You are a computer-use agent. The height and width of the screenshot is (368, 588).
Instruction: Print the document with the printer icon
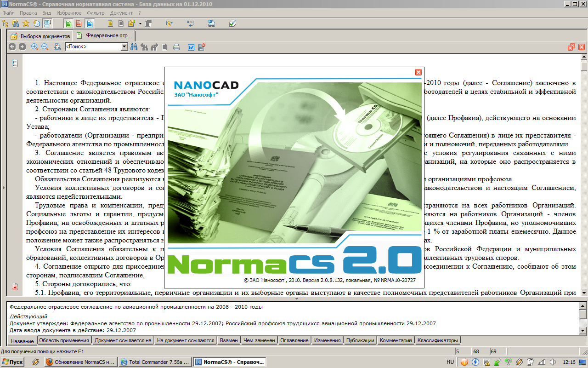pyautogui.click(x=176, y=46)
